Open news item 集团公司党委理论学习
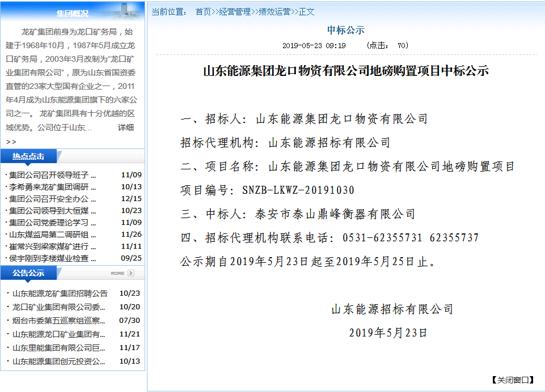 [53, 223]
